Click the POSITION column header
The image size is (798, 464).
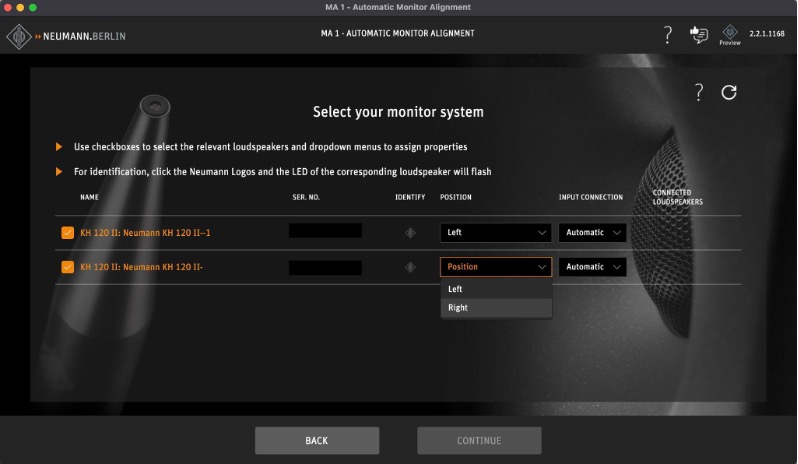(455, 197)
